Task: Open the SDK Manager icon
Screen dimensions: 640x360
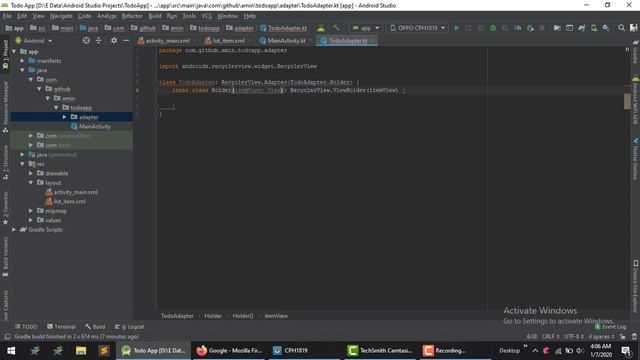Action: coord(606,28)
